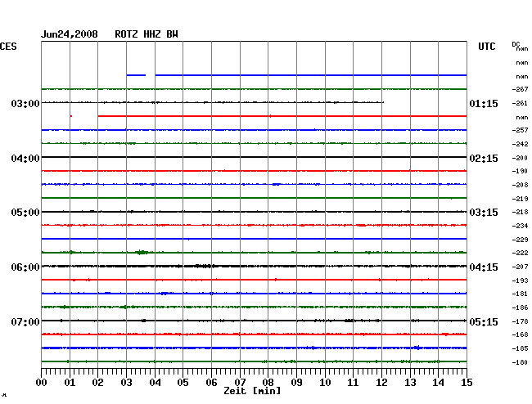The height and width of the screenshot is (404, 532).
Task: Select the 03:15 UTC time label
Action: [x=484, y=213]
